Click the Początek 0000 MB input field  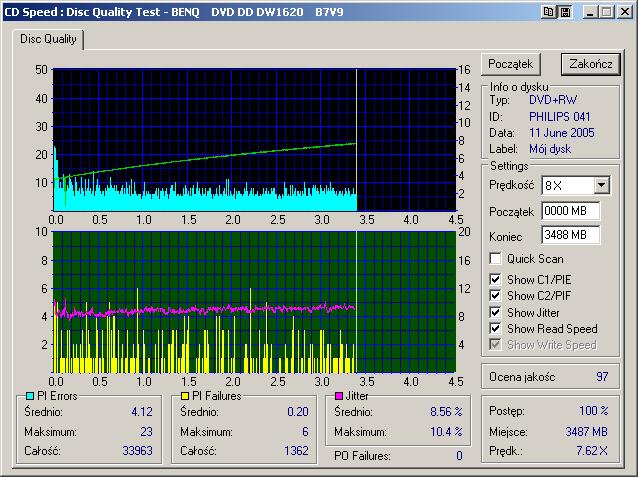570,211
